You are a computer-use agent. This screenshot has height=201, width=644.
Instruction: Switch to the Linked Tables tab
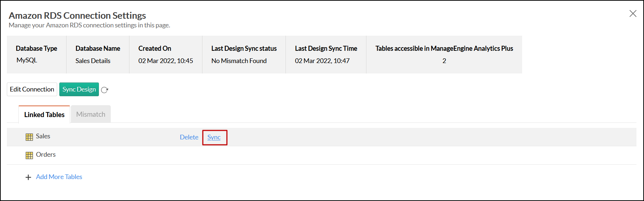click(x=44, y=115)
